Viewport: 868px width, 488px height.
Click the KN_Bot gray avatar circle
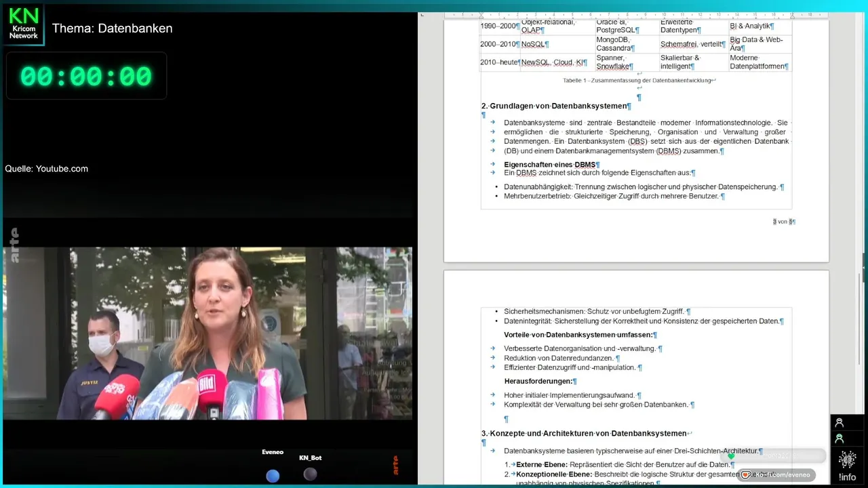[310, 474]
